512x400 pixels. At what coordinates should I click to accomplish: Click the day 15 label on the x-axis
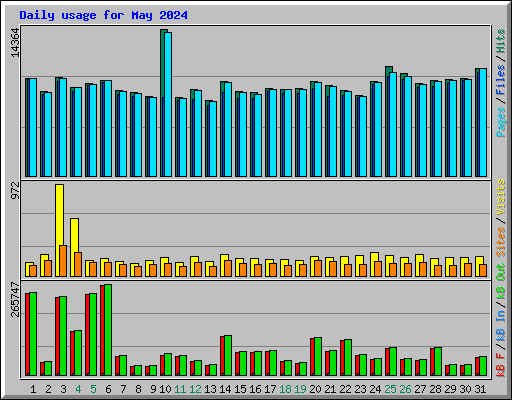(x=240, y=389)
